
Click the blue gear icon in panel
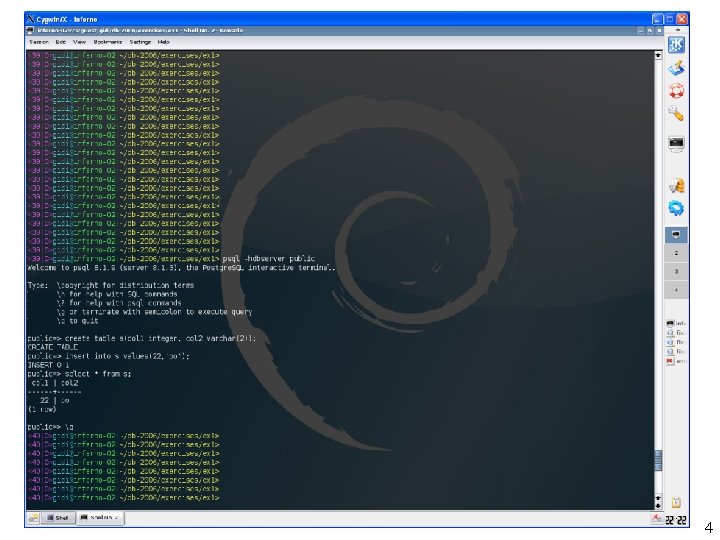tap(676, 208)
